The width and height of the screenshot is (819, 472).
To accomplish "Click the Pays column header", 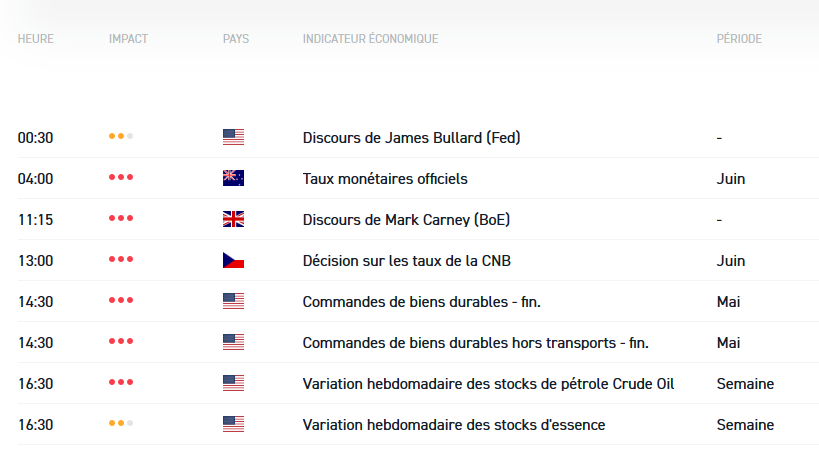I will [236, 39].
